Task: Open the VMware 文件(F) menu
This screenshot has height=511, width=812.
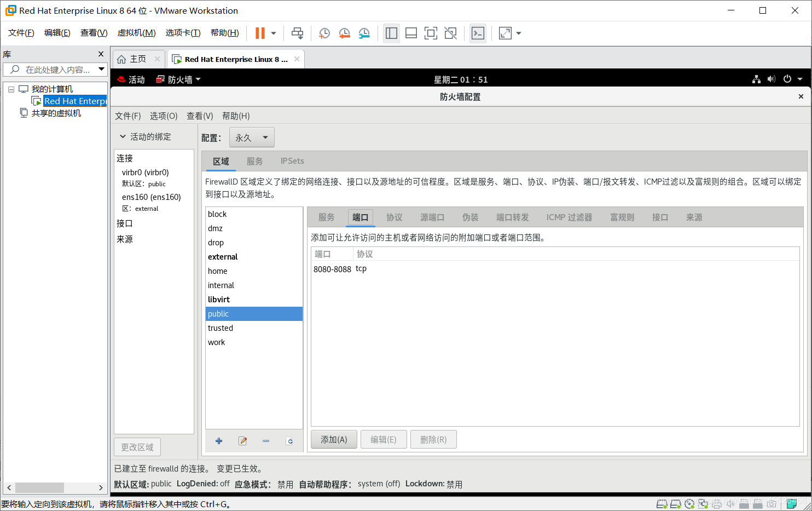Action: coord(21,33)
